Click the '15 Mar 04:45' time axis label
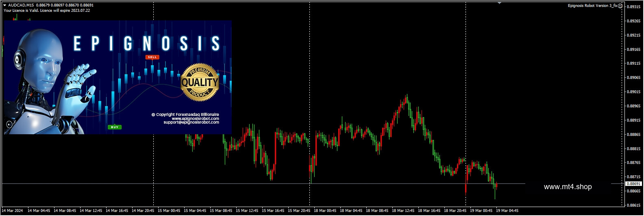 [x=195, y=211]
